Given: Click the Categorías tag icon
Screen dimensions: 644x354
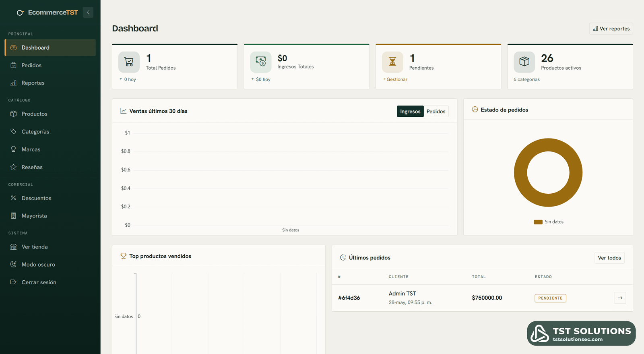Looking at the screenshot, I should pyautogui.click(x=13, y=132).
